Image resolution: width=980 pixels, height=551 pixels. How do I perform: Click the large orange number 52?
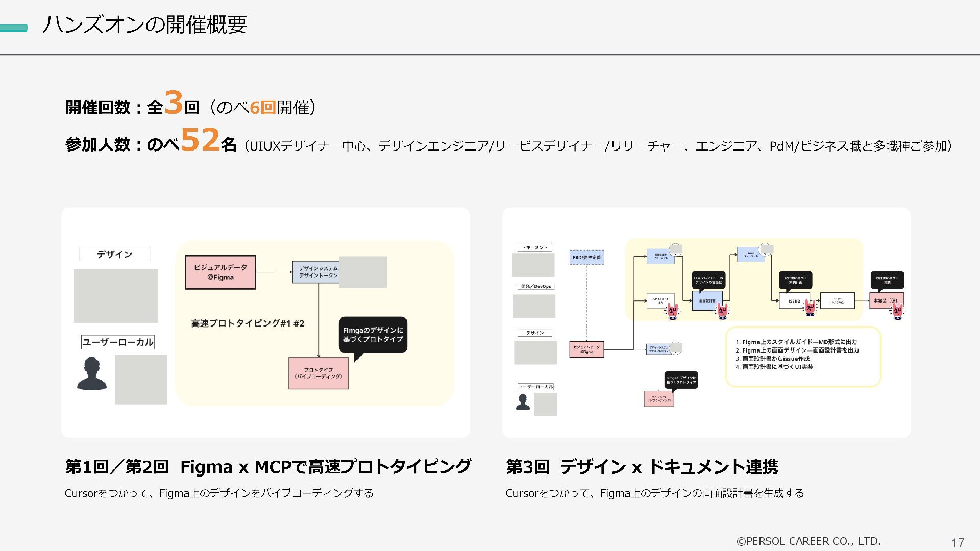click(x=200, y=140)
